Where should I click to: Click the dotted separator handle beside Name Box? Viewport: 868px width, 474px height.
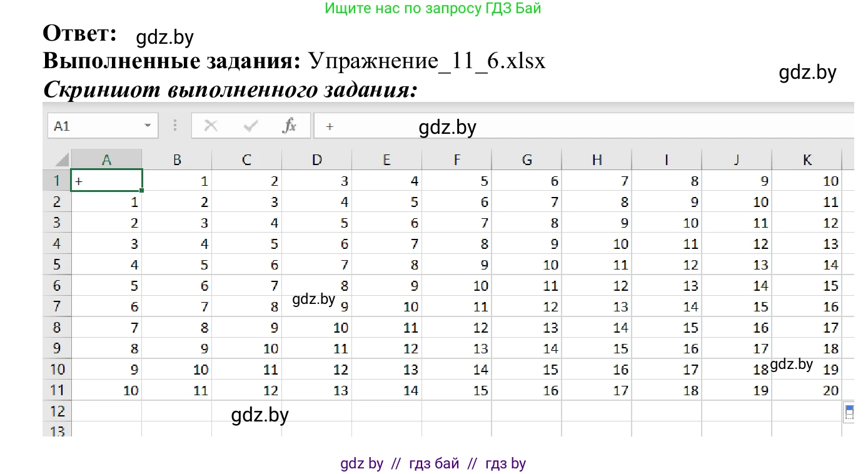pos(175,125)
